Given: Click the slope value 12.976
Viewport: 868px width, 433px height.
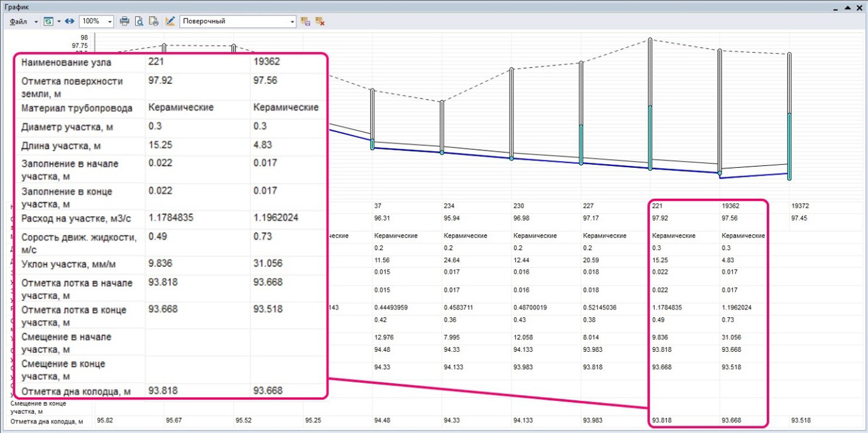Looking at the screenshot, I should point(384,337).
